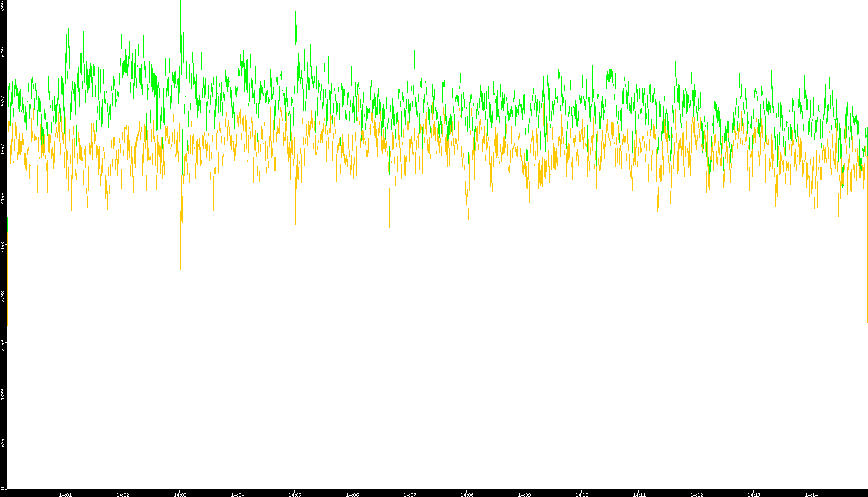868x497 pixels.
Task: Select the 5597 vertical axis label
Action: 3,100
